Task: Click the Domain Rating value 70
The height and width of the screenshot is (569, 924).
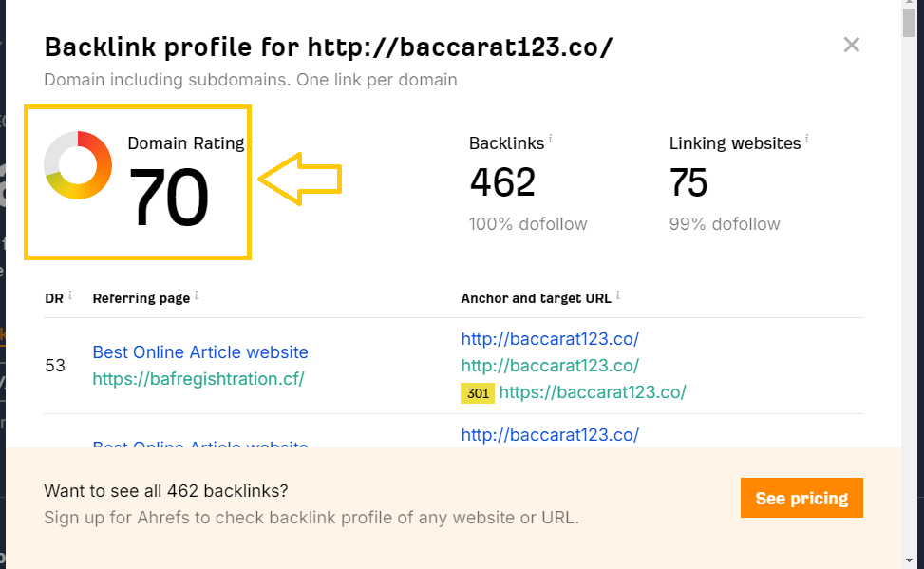Action: 168,197
